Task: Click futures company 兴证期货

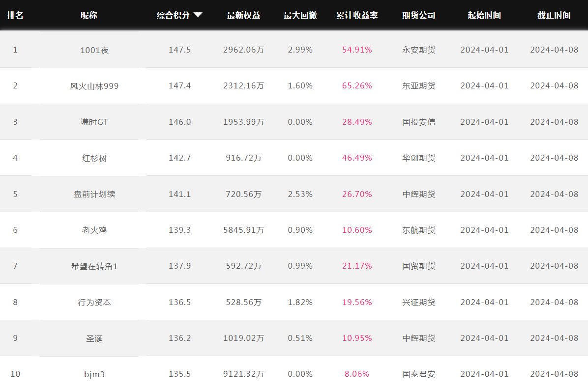Action: [419, 303]
